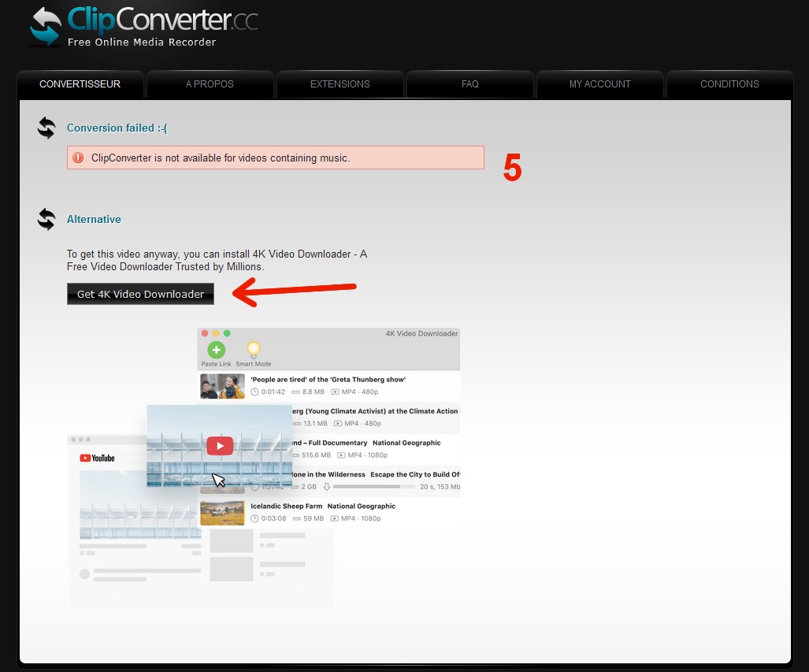Click the 'To get this video anyway' paragraph
The width and height of the screenshot is (809, 672).
tap(217, 260)
